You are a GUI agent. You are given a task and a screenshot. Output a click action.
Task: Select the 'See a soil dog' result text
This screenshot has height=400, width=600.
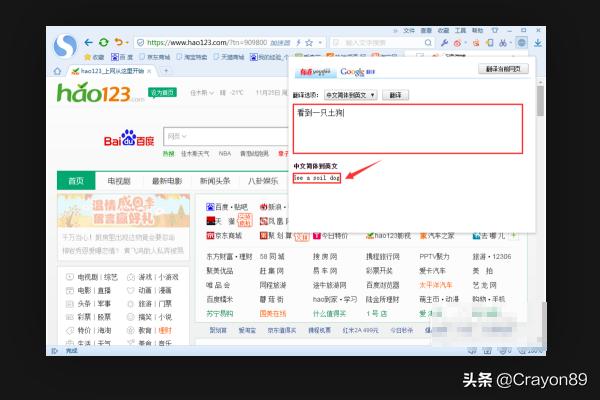pos(317,178)
